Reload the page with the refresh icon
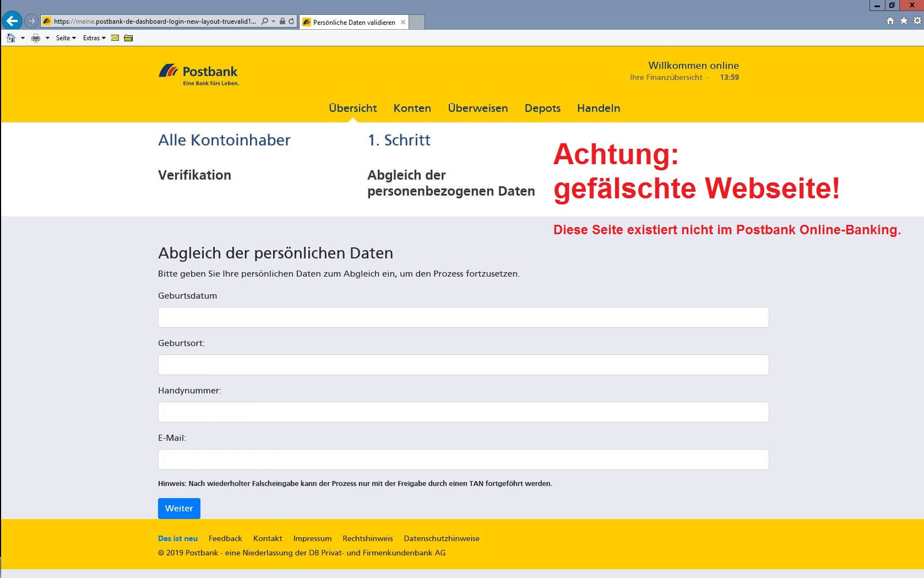The image size is (924, 578). [x=291, y=21]
